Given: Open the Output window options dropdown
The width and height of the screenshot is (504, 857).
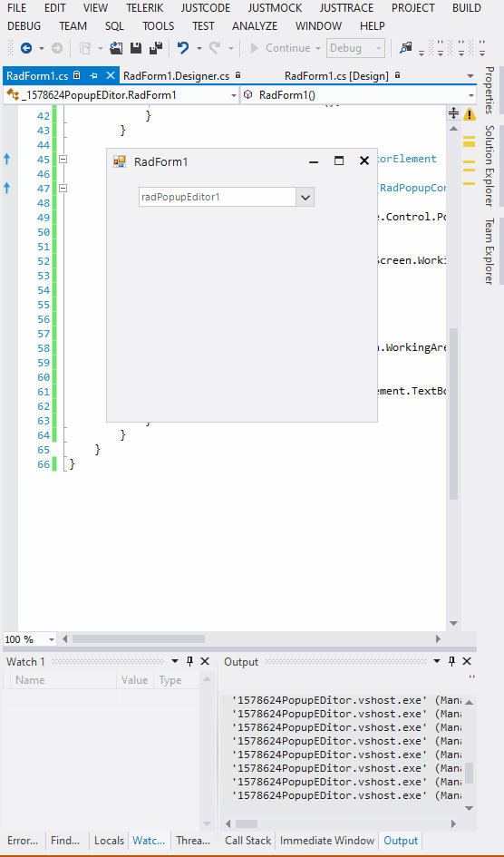Looking at the screenshot, I should tap(437, 661).
